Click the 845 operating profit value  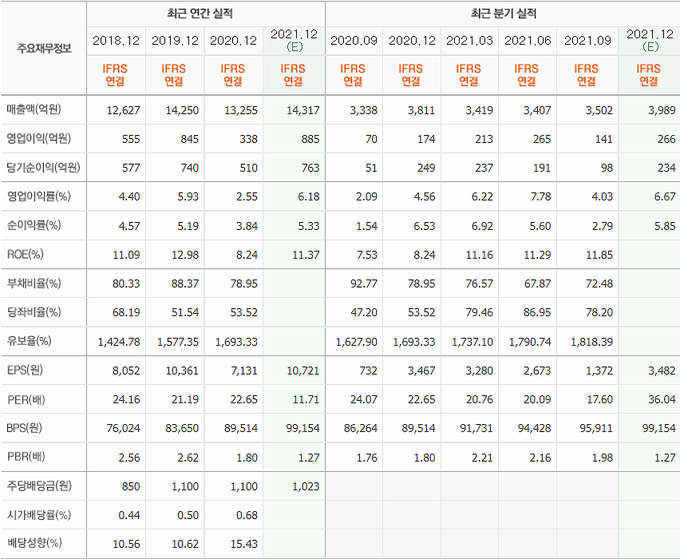pyautogui.click(x=190, y=139)
